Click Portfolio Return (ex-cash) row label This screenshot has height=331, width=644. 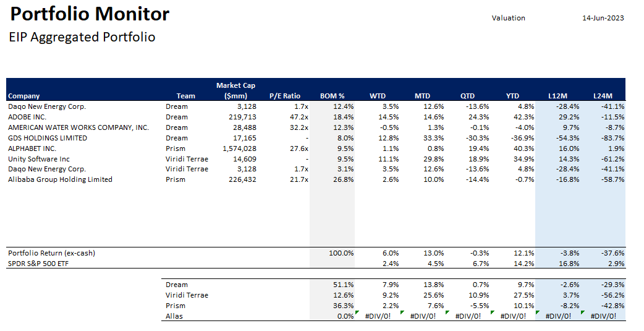pos(51,253)
